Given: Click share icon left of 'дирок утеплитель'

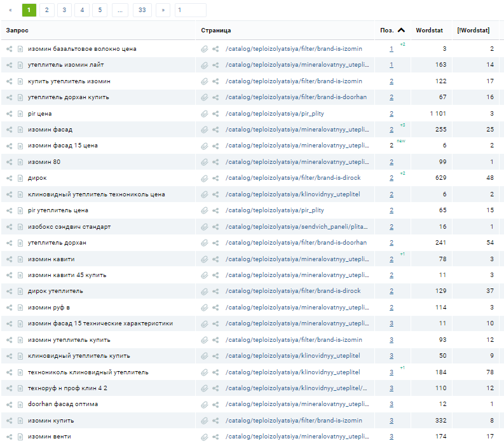Looking at the screenshot, I should point(10,291).
